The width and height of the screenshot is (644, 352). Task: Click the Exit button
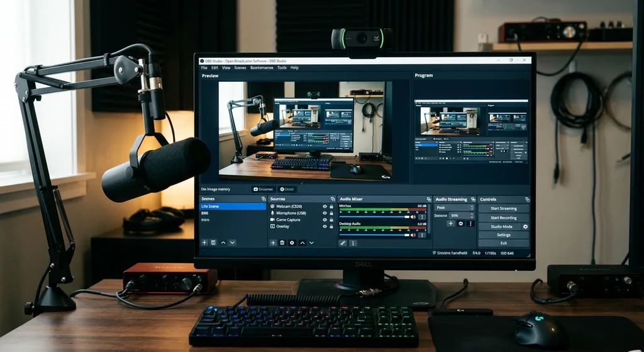pyautogui.click(x=504, y=243)
